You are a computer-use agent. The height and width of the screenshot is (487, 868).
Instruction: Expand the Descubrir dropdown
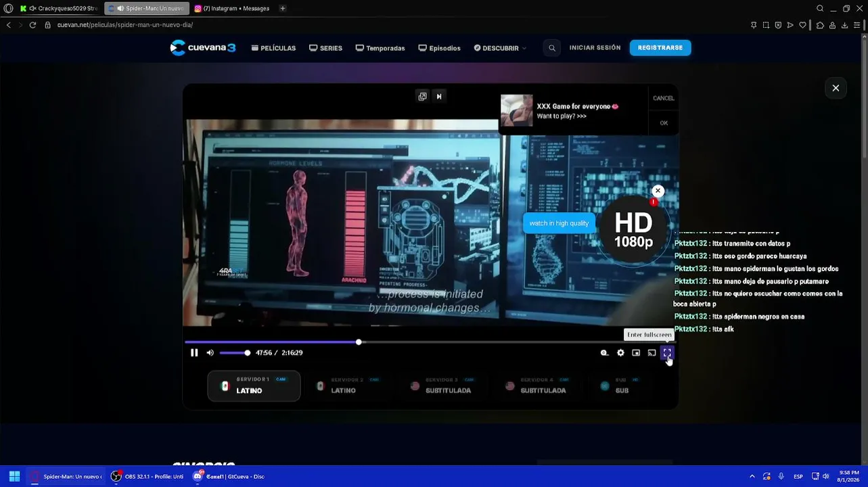[x=500, y=48]
